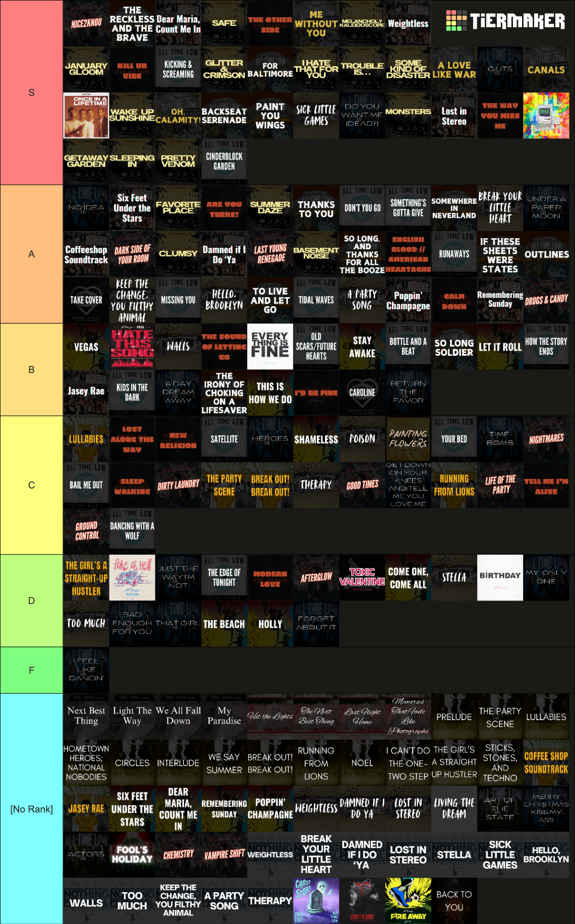Select the orange A tier label
Image resolution: width=575 pixels, height=924 pixels.
click(31, 254)
